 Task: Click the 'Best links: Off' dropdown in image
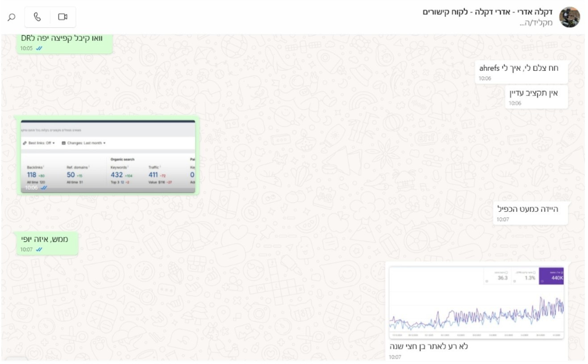pos(39,143)
